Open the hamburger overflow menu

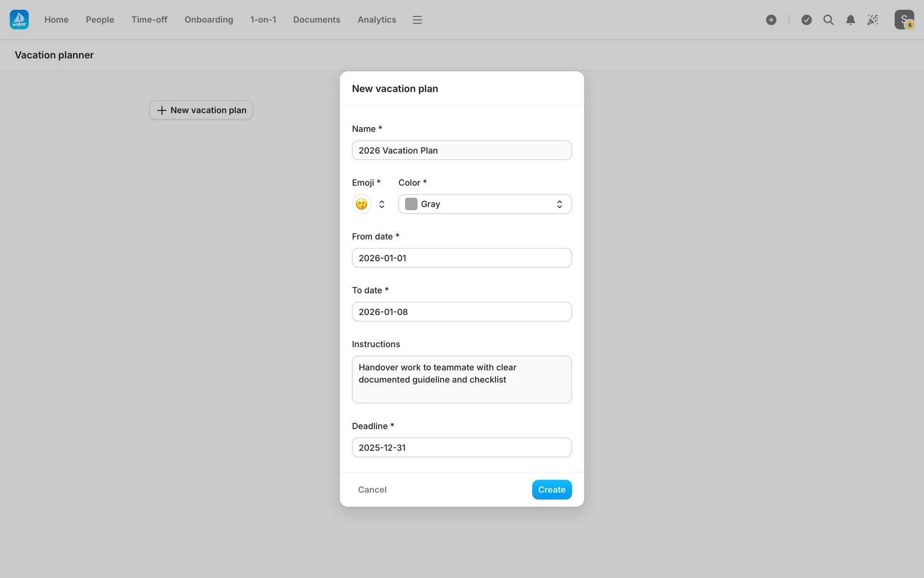pyautogui.click(x=417, y=20)
